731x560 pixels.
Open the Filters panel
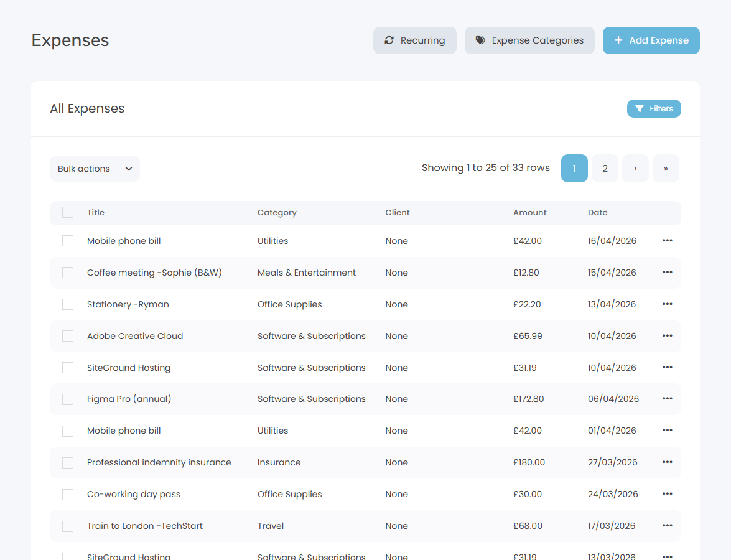654,109
